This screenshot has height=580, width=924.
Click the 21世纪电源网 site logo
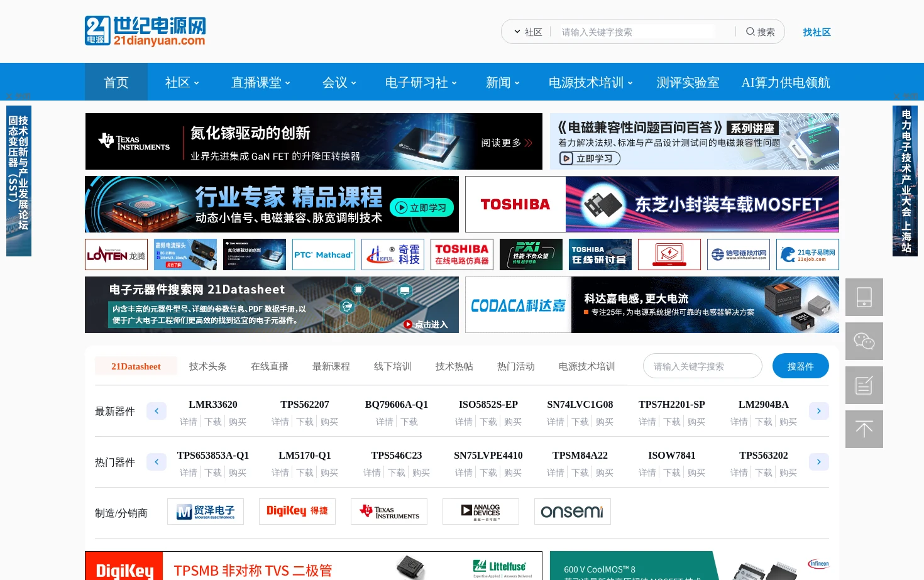click(x=145, y=31)
